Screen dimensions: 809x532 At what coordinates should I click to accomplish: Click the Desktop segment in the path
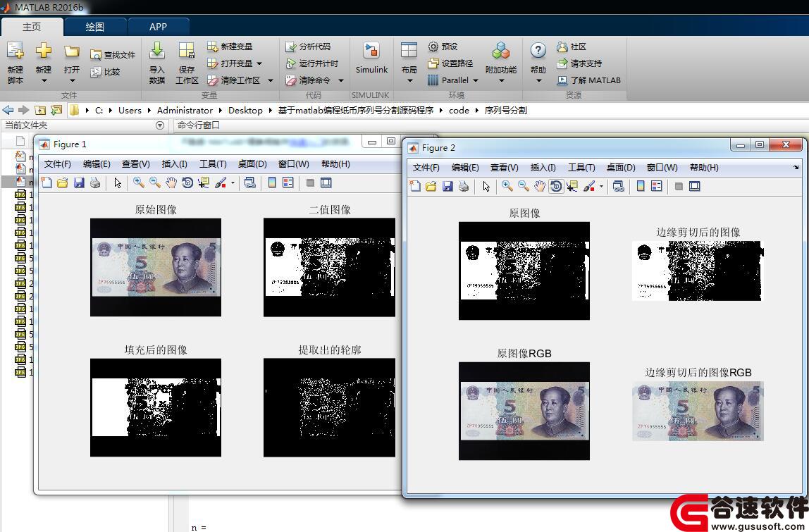(x=245, y=111)
